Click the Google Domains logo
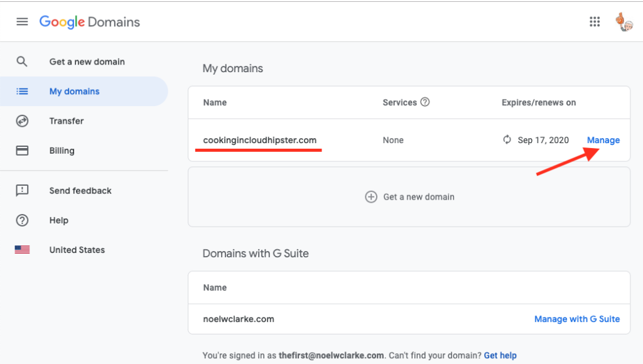 click(89, 21)
